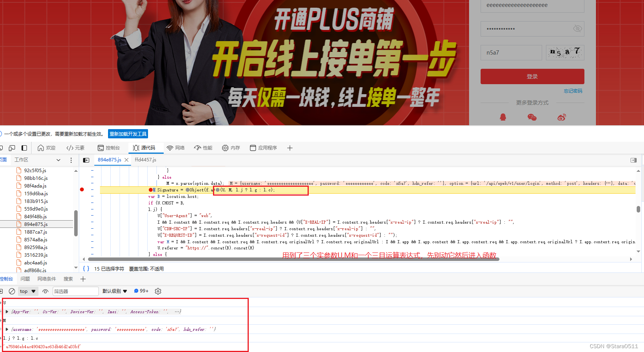Expand the App-Ver object in console
Image resolution: width=644 pixels, height=352 pixels.
pyautogui.click(x=7, y=312)
